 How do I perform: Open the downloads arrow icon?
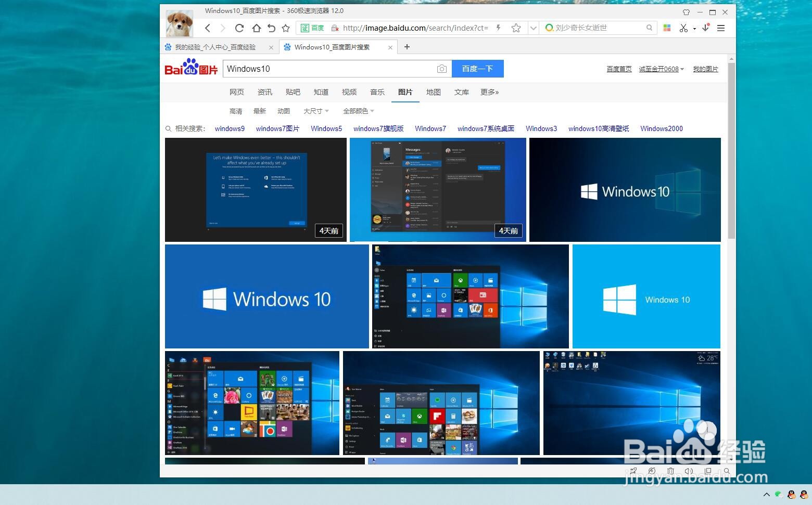(706, 28)
